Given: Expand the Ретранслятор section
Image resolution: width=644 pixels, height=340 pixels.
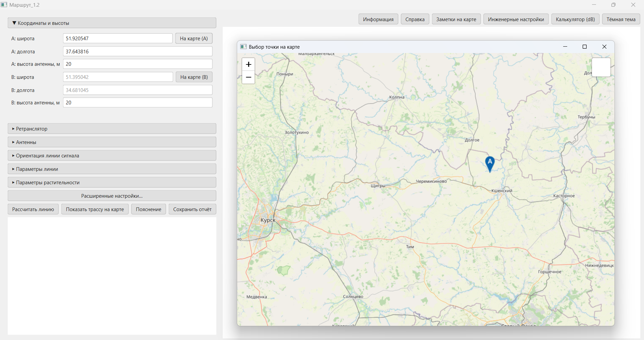Looking at the screenshot, I should [x=112, y=129].
